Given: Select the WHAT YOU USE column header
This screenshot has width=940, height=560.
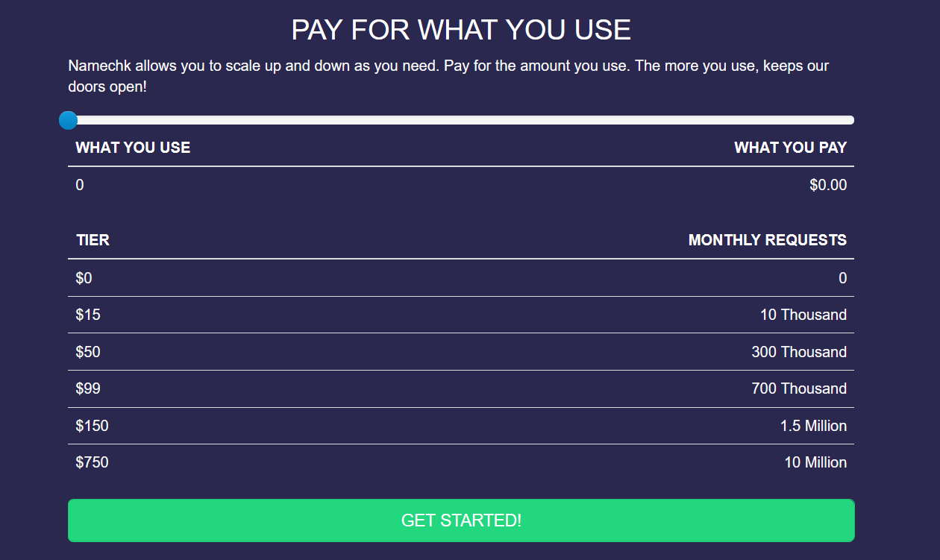Looking at the screenshot, I should click(133, 148).
